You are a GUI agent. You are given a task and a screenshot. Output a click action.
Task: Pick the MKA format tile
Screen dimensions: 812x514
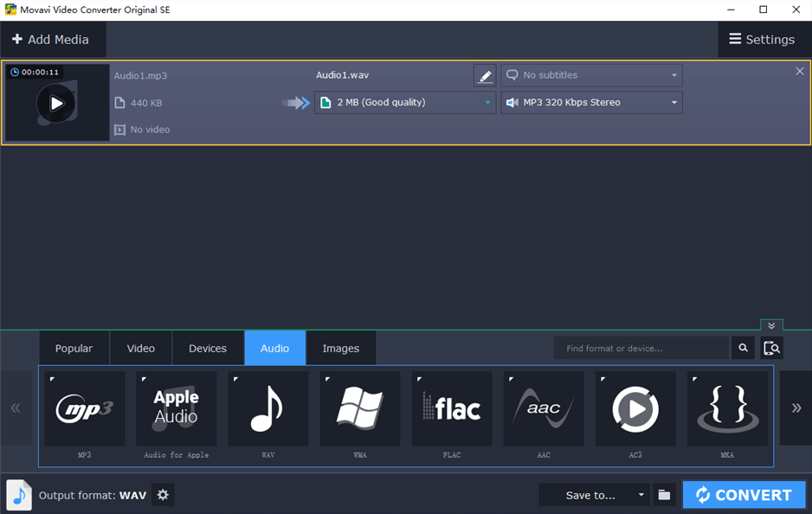click(727, 408)
